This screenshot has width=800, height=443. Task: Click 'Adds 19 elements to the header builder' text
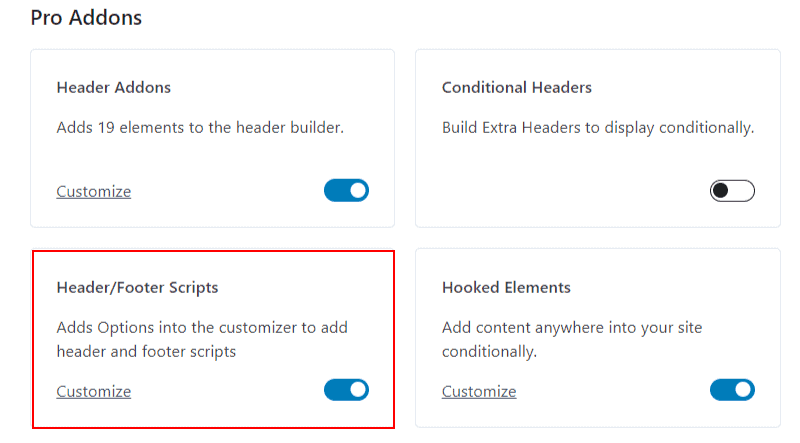pos(200,127)
